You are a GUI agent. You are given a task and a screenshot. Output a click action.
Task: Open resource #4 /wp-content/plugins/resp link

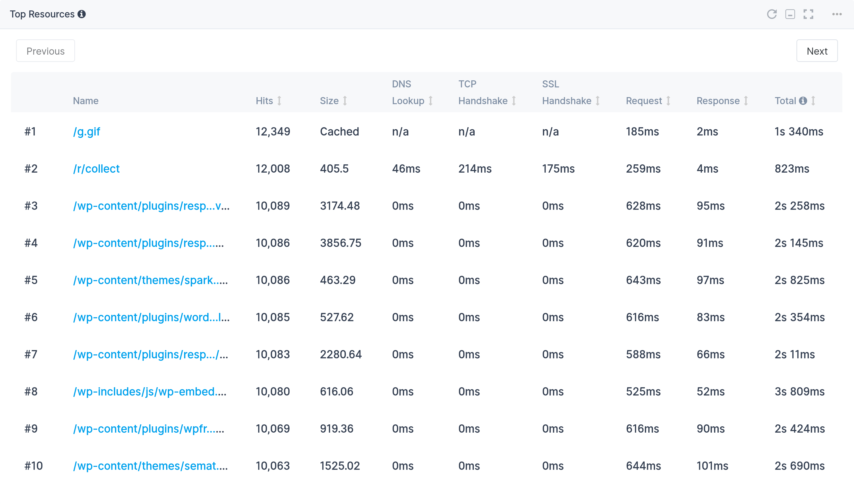148,243
